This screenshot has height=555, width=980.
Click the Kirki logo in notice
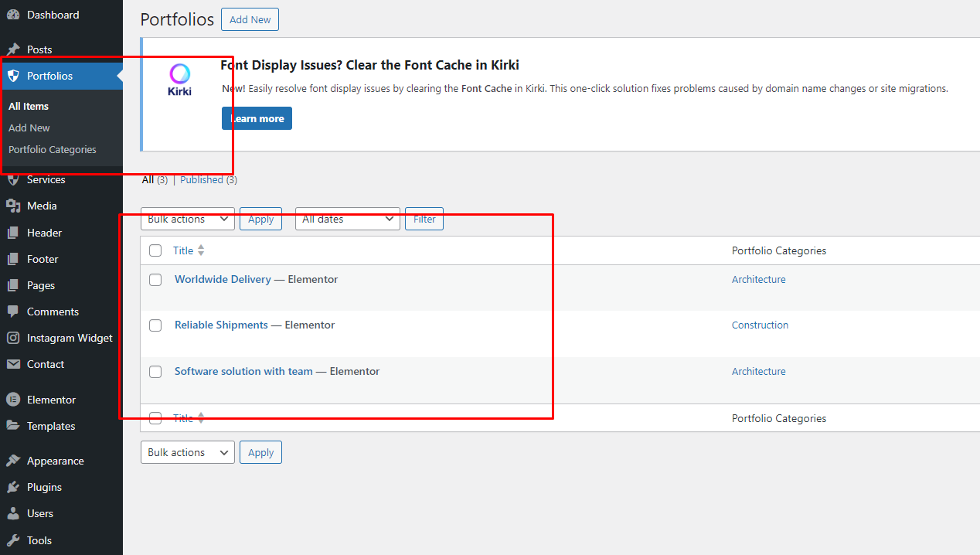tap(179, 80)
